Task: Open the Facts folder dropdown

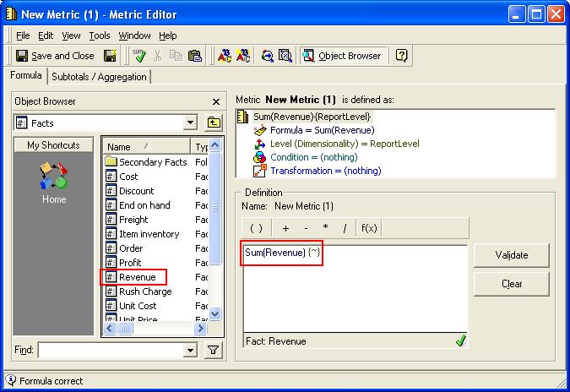Action: click(190, 122)
